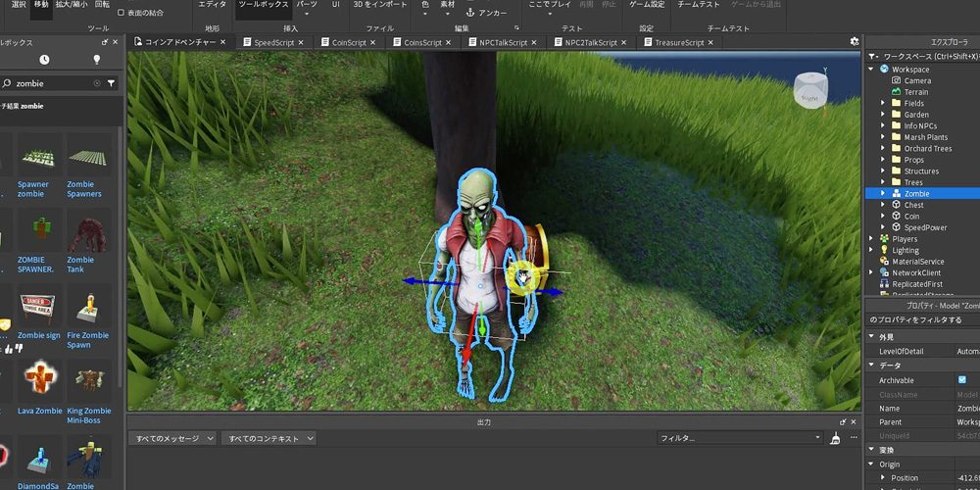Click the のプロパティをフィルタする filter field
Screen dimensions: 980x490
pyautogui.click(x=923, y=320)
